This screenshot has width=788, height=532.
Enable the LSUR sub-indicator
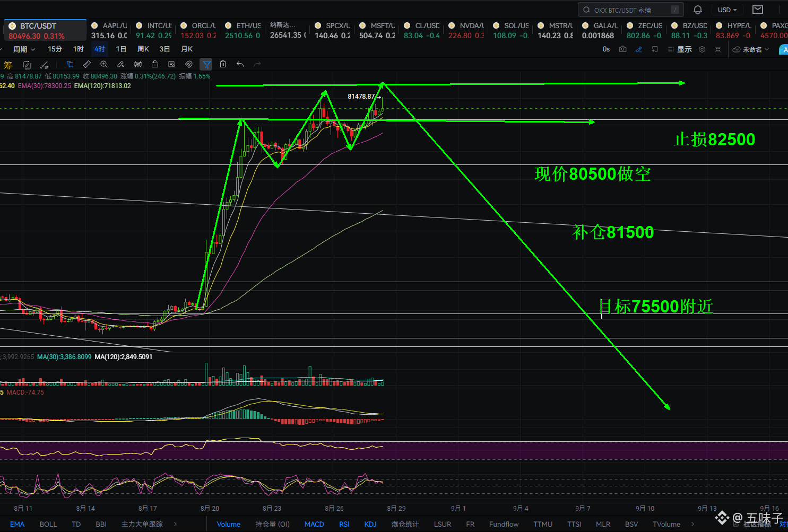443,524
